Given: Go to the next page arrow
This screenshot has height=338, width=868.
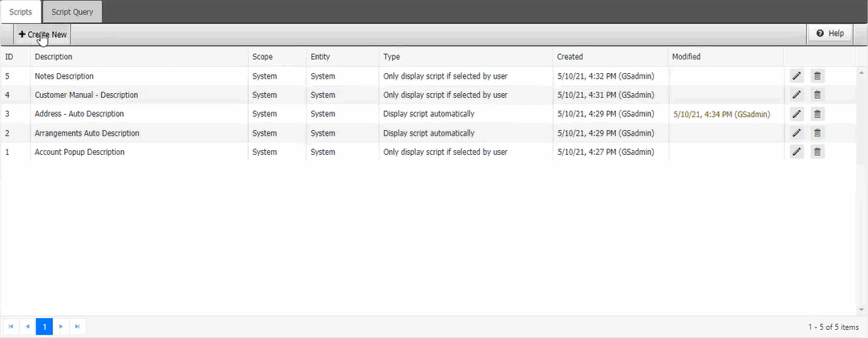Looking at the screenshot, I should pyautogui.click(x=61, y=327).
